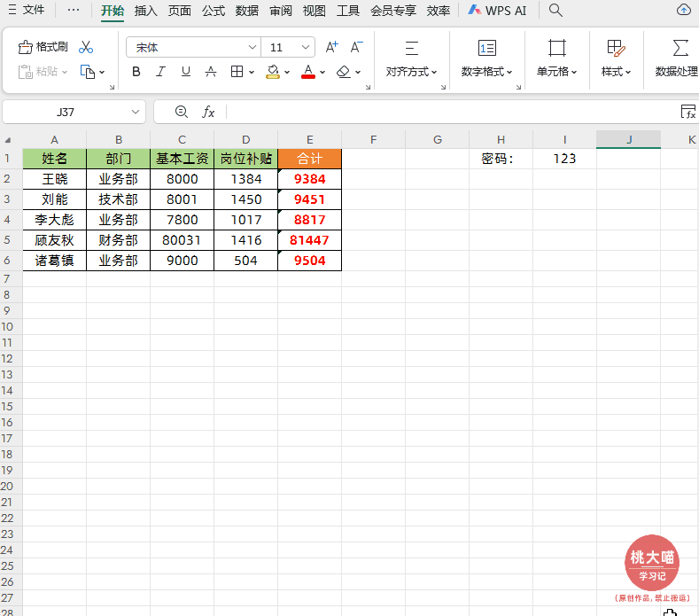Switch to the 公式 (Formula) tab
This screenshot has width=699, height=616.
pos(214,11)
